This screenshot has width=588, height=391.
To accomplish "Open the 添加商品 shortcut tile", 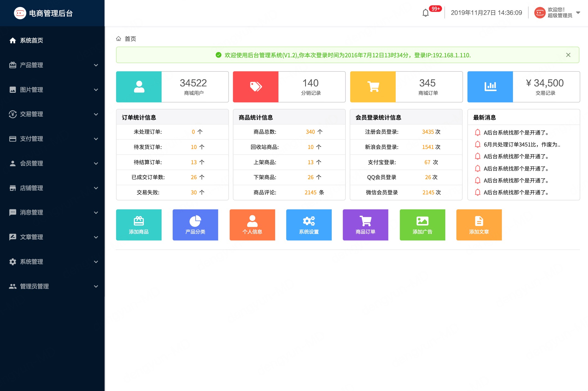I will tap(139, 225).
